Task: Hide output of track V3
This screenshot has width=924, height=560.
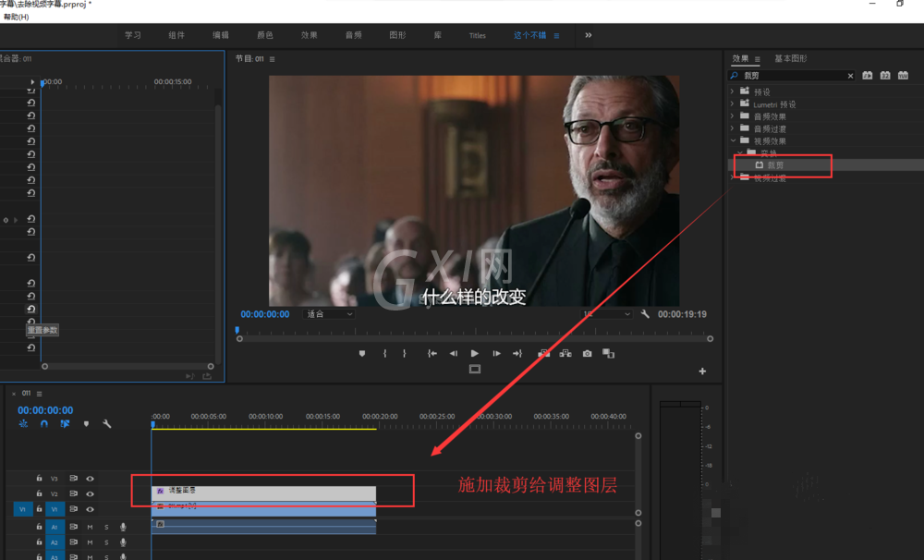Action: [x=90, y=479]
